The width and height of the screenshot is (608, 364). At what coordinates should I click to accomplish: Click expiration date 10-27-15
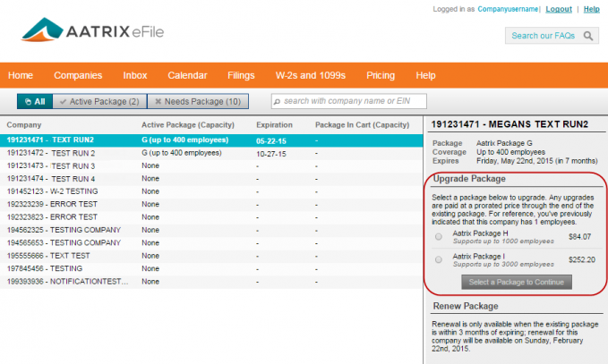271,154
